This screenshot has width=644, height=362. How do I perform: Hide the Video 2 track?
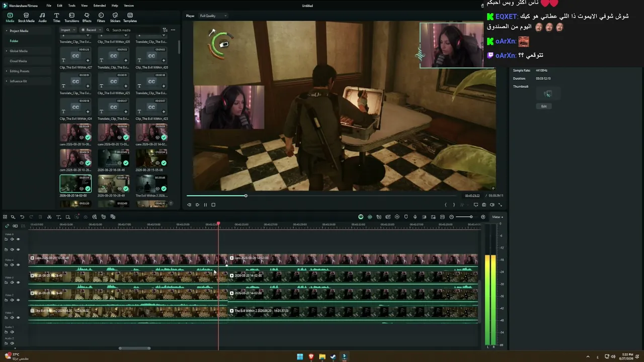18,300
